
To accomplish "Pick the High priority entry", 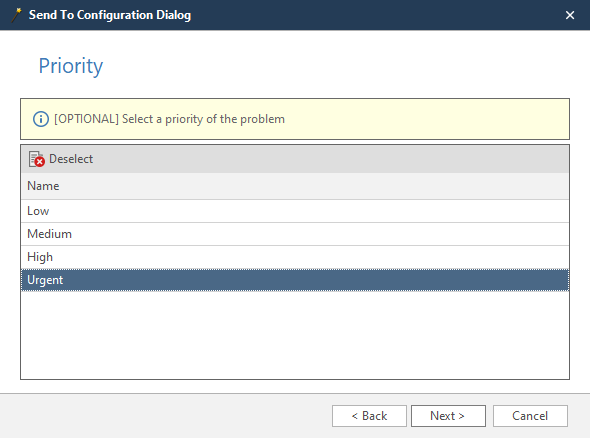I will (x=295, y=257).
